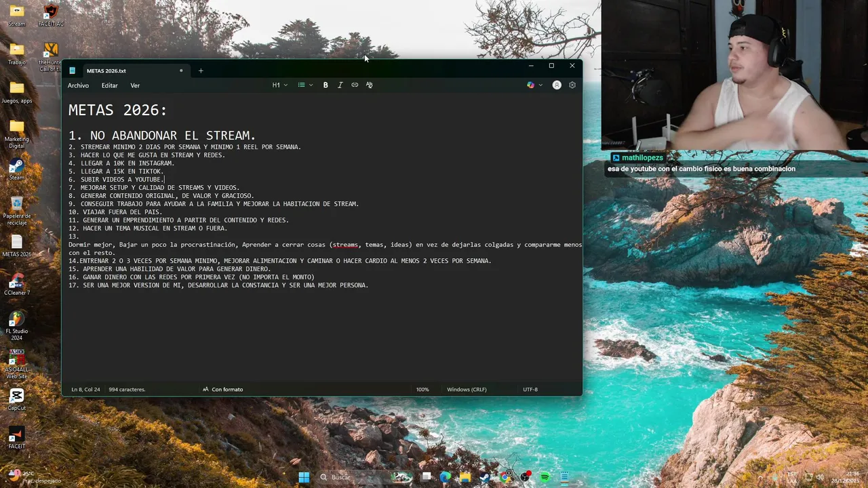
Task: Toggle italic formatting in Notepad toolbar
Action: click(x=340, y=85)
